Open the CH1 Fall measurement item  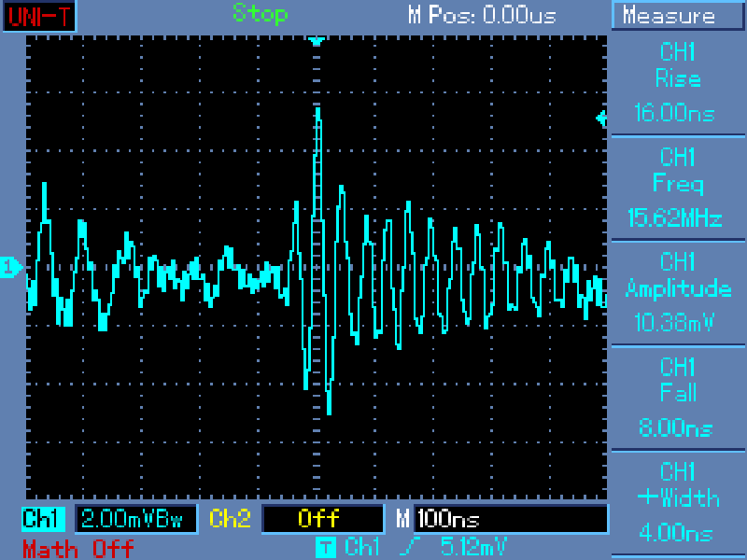tap(678, 399)
